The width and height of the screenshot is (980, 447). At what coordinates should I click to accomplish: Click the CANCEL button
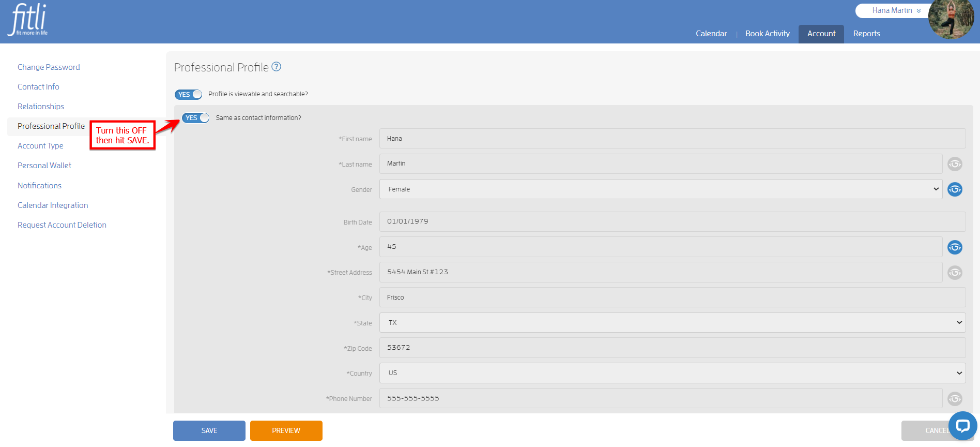click(937, 430)
